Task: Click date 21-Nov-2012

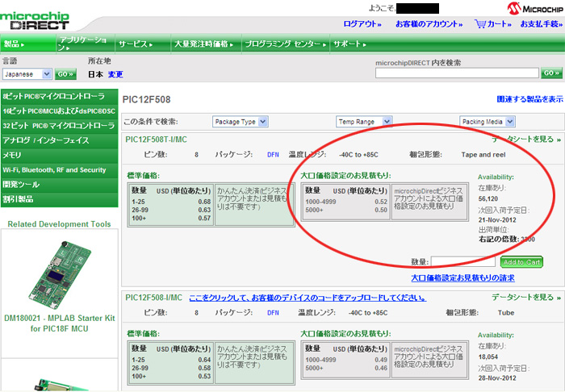Action: pos(497,220)
